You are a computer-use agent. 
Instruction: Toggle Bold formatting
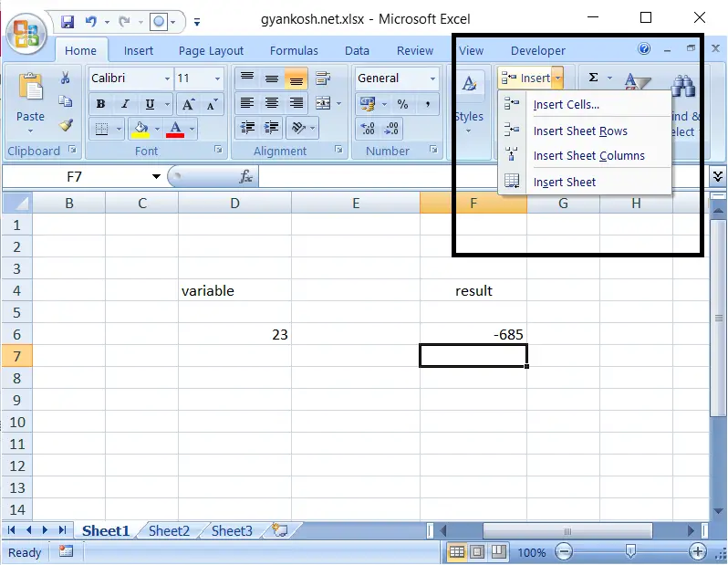(x=100, y=104)
